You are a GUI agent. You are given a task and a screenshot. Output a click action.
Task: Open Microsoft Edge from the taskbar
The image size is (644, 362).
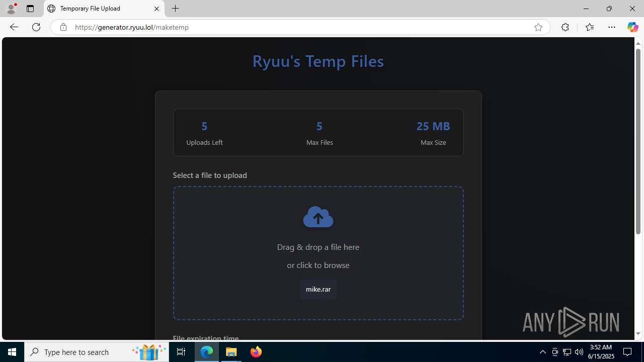coord(207,352)
